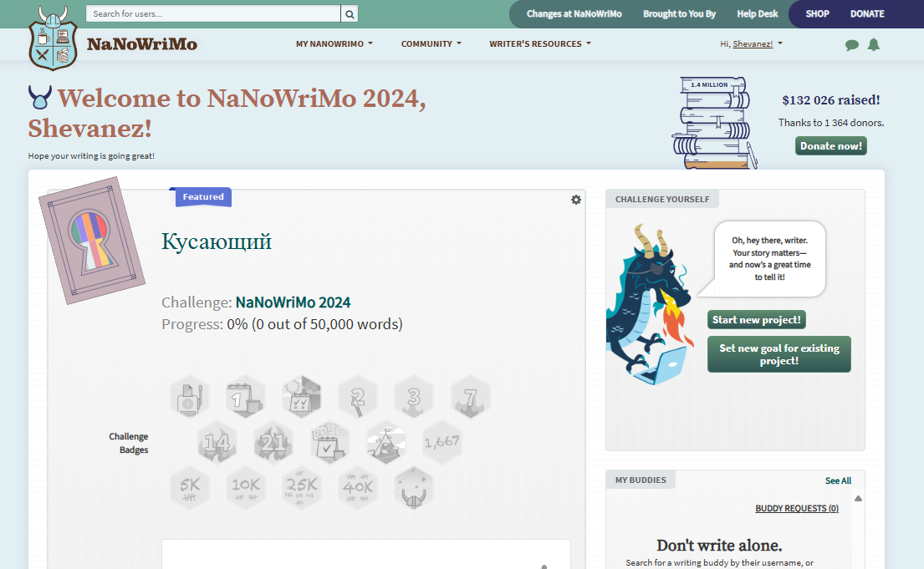Image resolution: width=924 pixels, height=569 pixels.
Task: Click Set new goal for existing project
Action: [779, 354]
